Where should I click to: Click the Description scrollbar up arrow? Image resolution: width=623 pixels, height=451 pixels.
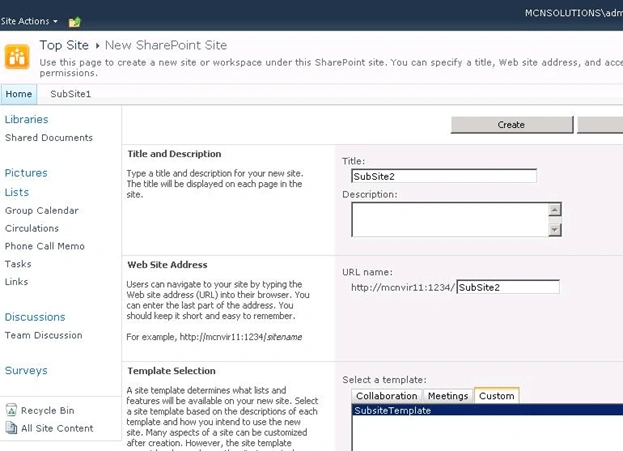point(555,209)
